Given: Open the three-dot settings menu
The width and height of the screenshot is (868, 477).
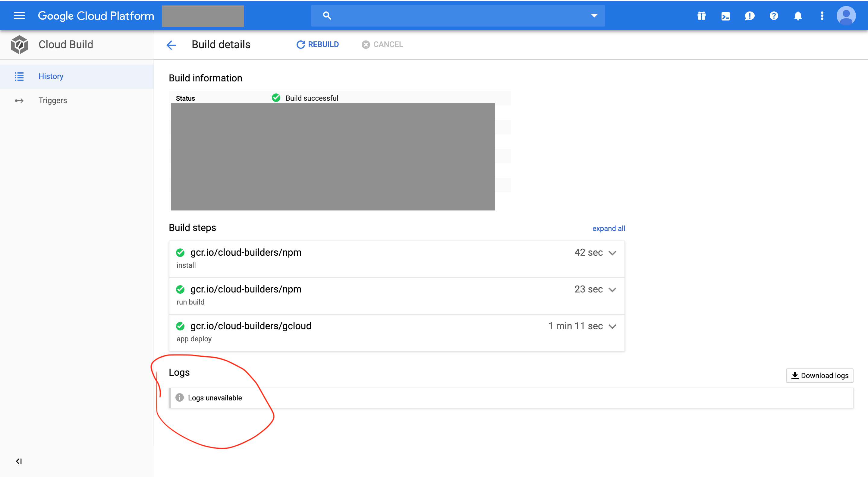Looking at the screenshot, I should (822, 16).
